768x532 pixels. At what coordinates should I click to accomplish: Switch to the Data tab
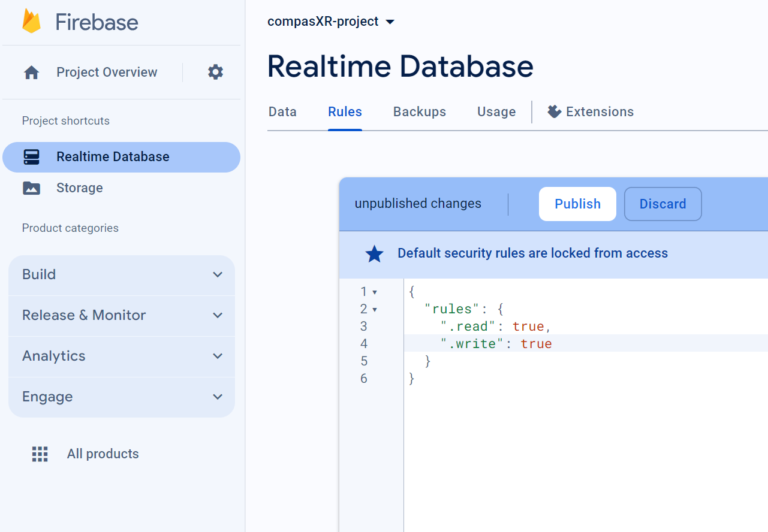[x=282, y=111]
